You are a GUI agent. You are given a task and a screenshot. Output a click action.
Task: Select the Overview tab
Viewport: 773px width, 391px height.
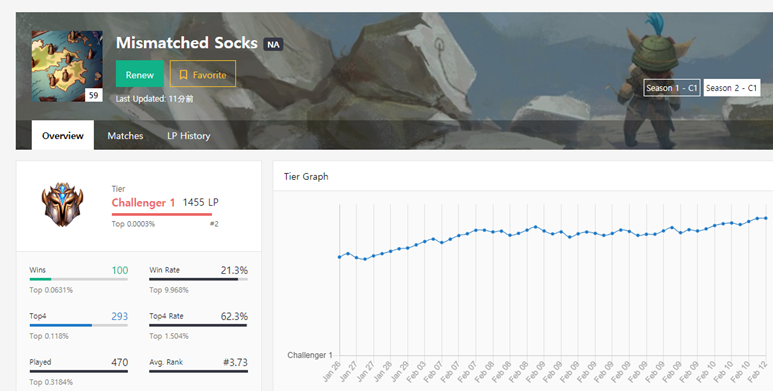[x=63, y=135]
